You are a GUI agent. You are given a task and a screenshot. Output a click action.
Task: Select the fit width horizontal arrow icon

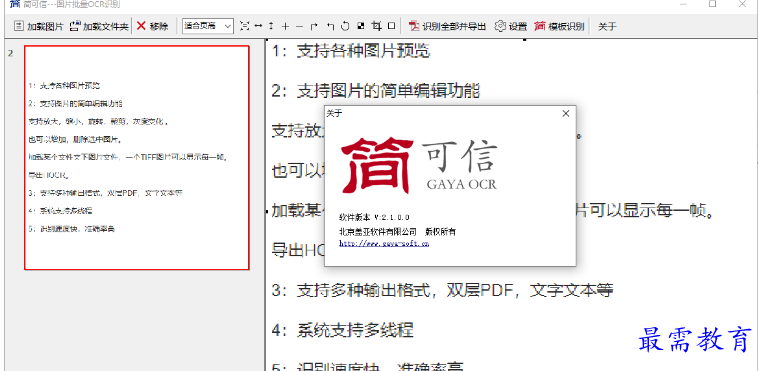point(258,26)
